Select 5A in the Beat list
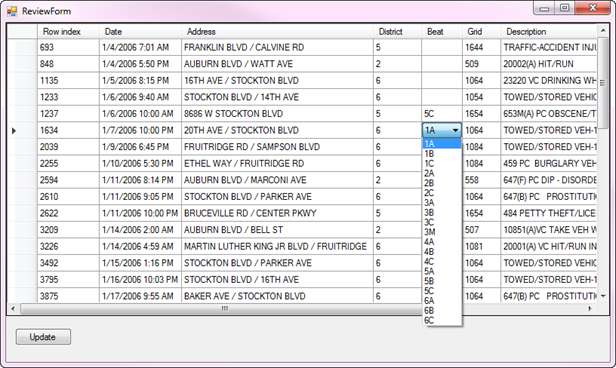This screenshot has height=368, width=616. click(x=442, y=271)
